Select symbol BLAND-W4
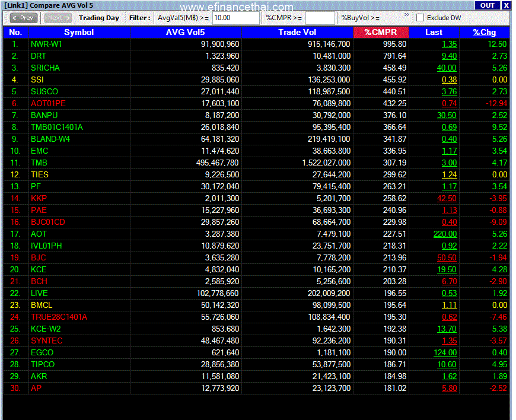 [x=50, y=139]
